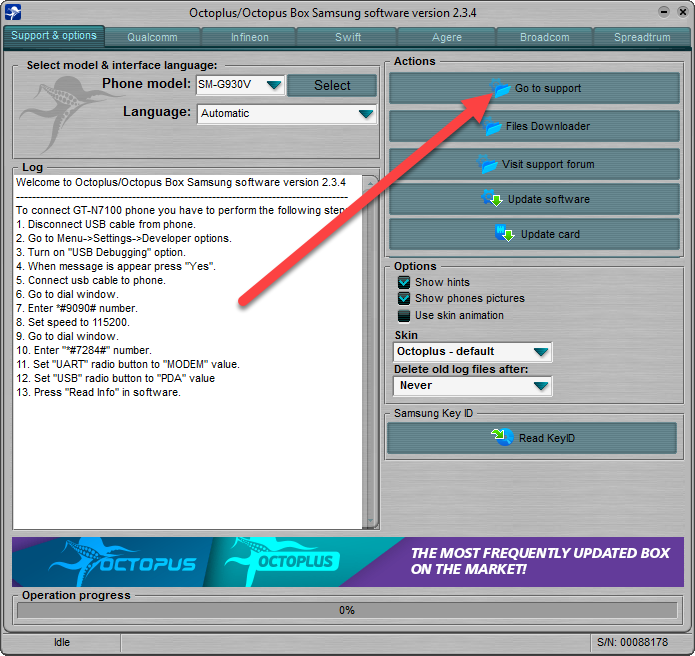The image size is (695, 656).
Task: Open the Skin dropdown
Action: (472, 352)
